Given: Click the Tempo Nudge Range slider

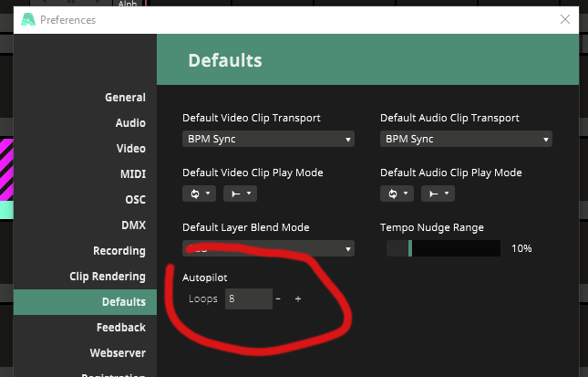Looking at the screenshot, I should pos(443,248).
